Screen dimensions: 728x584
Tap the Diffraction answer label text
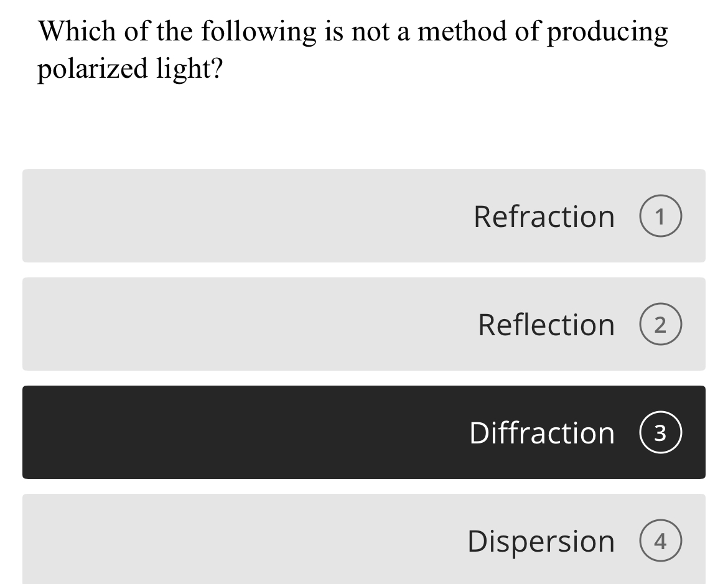pyautogui.click(x=541, y=432)
